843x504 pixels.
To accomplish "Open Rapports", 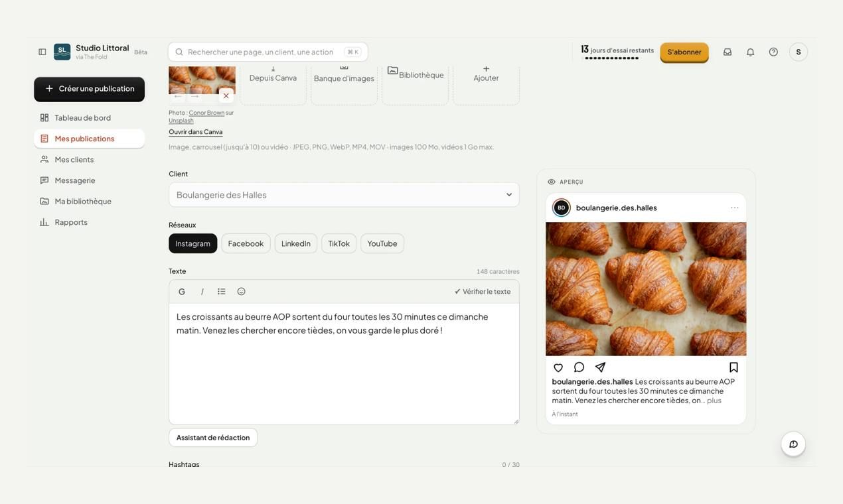I will (x=89, y=222).
